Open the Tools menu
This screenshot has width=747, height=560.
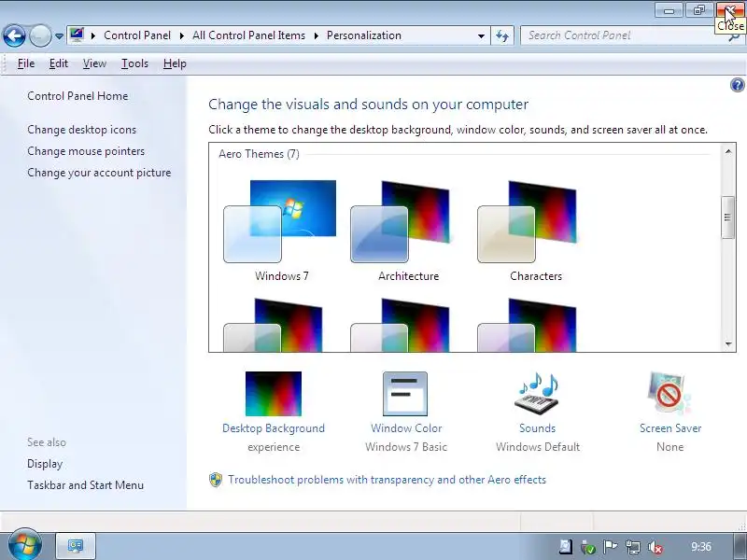(x=134, y=63)
